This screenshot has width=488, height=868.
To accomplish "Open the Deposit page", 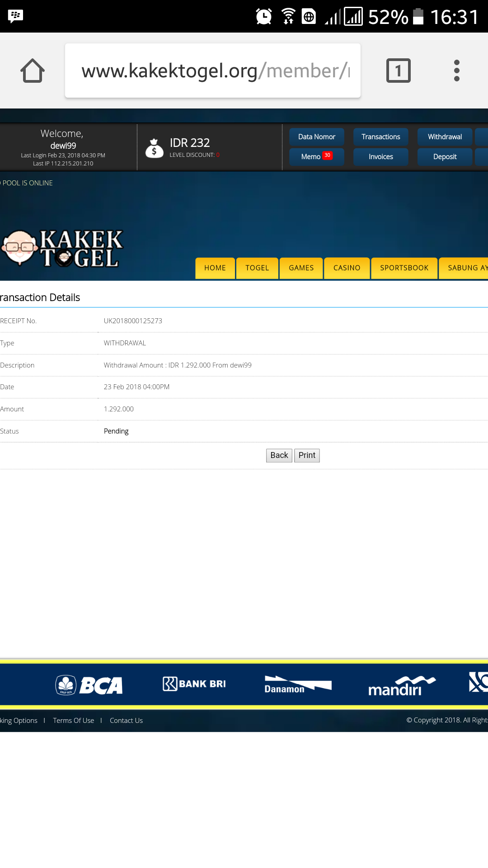I will pyautogui.click(x=445, y=157).
